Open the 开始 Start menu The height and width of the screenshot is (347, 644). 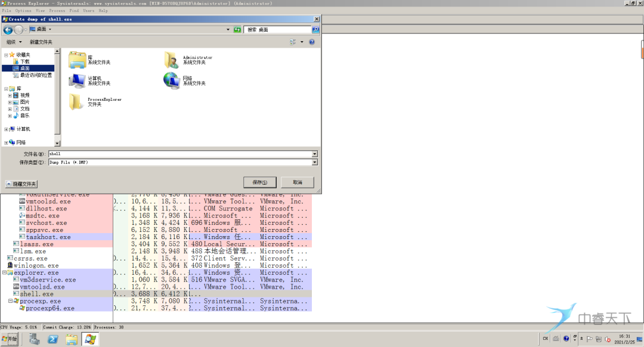[x=10, y=339]
